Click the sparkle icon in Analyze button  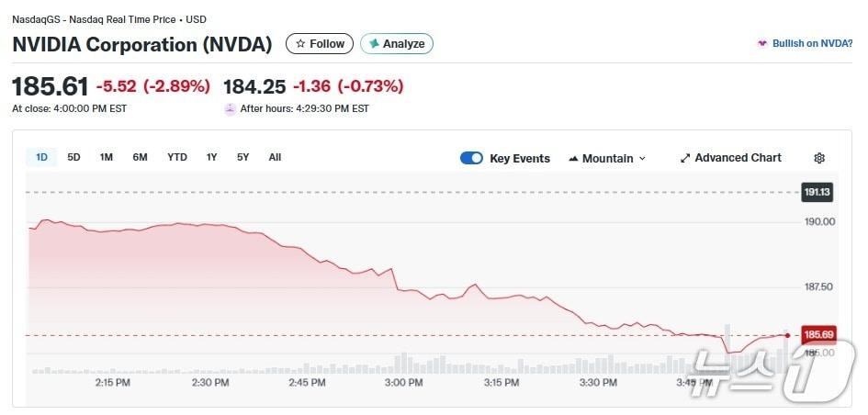pos(374,44)
